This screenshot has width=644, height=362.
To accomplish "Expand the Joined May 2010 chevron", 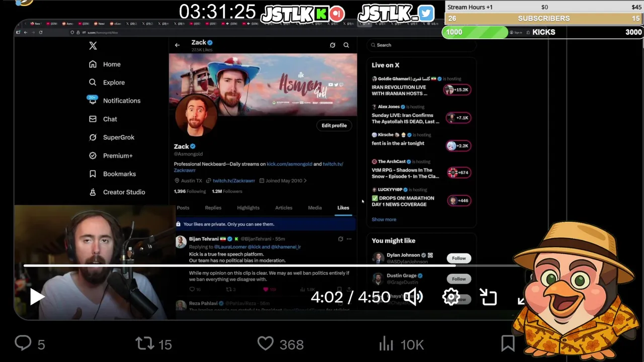I will [305, 180].
